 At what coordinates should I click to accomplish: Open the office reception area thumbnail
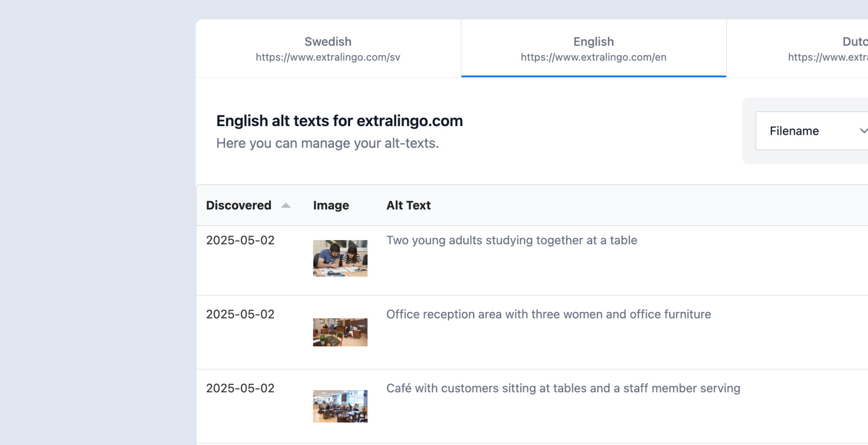(340, 332)
